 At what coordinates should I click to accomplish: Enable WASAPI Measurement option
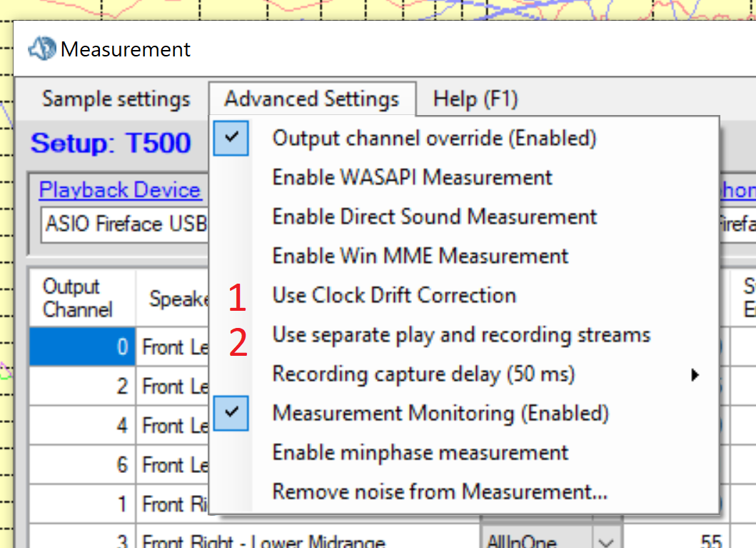coord(412,177)
